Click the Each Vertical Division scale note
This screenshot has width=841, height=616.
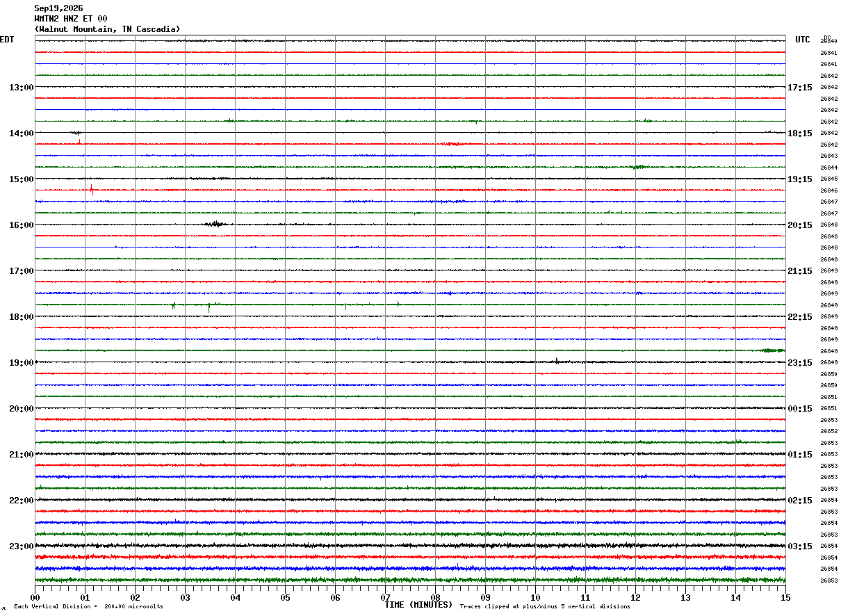[x=88, y=607]
